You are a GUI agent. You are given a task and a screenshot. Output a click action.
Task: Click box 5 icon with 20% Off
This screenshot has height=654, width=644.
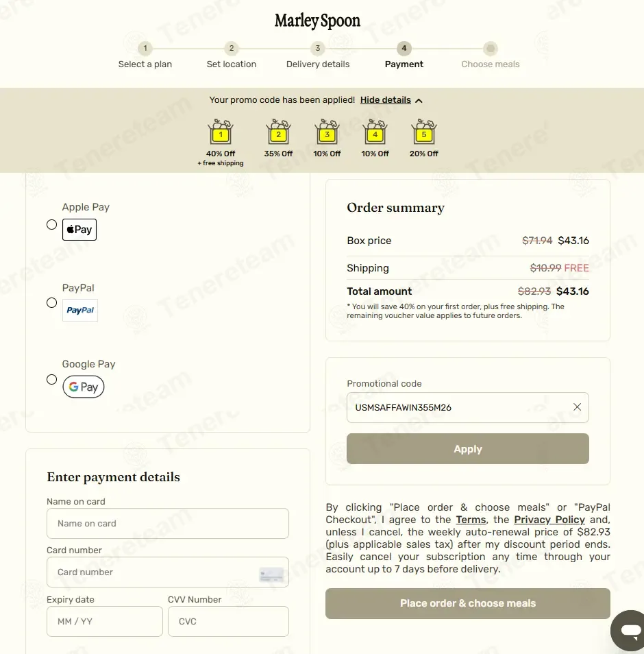(x=423, y=132)
